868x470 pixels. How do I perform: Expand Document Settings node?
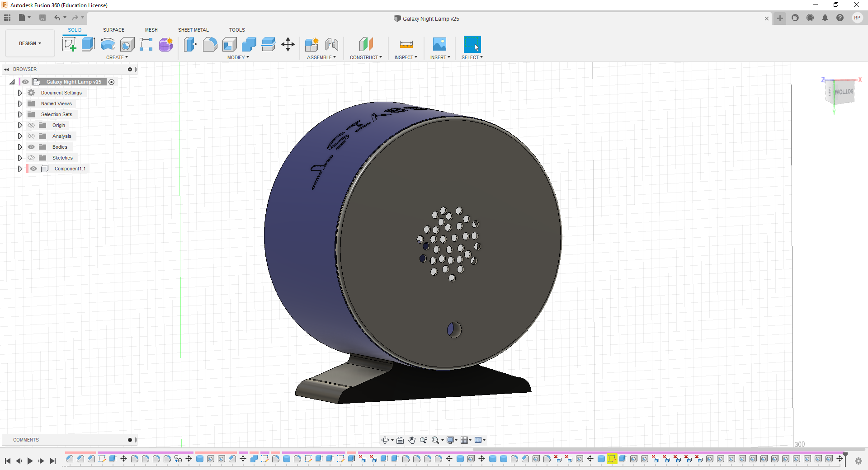(x=20, y=93)
